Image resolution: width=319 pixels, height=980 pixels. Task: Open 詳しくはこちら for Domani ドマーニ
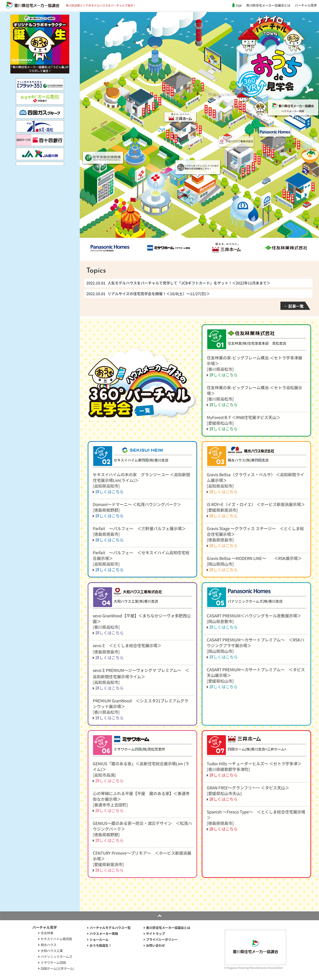109,516
